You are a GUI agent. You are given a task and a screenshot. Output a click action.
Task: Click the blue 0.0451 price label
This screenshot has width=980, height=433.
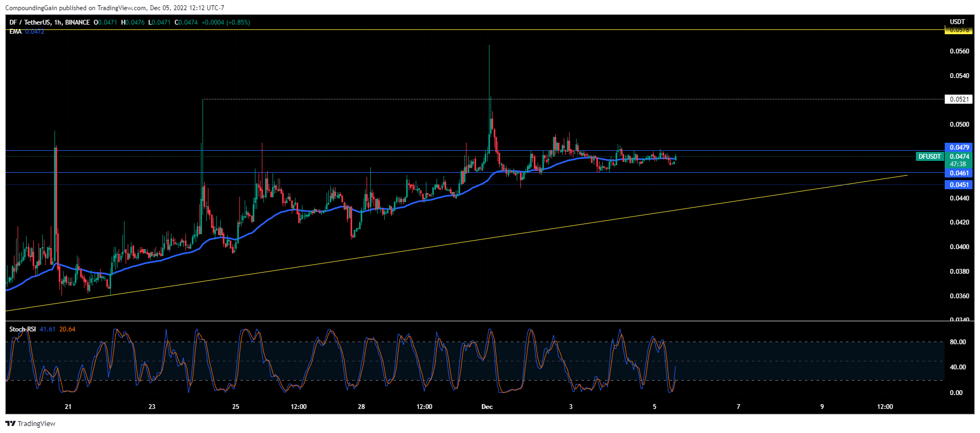[x=959, y=185]
